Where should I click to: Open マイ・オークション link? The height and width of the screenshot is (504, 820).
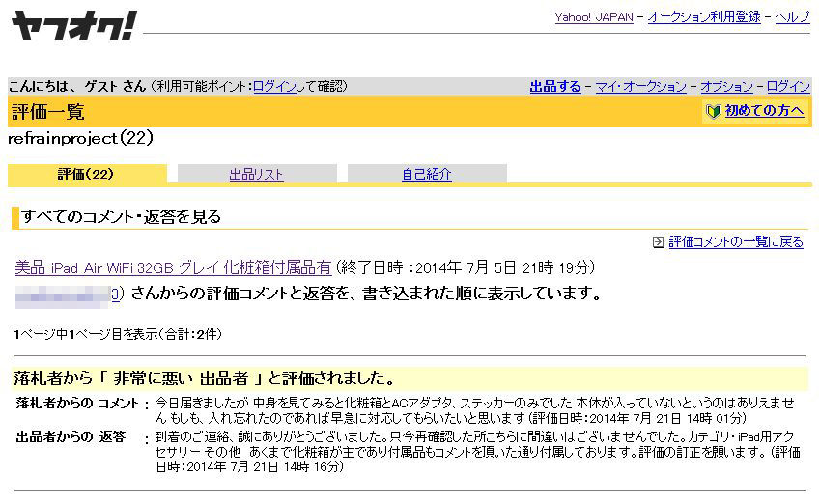[640, 86]
